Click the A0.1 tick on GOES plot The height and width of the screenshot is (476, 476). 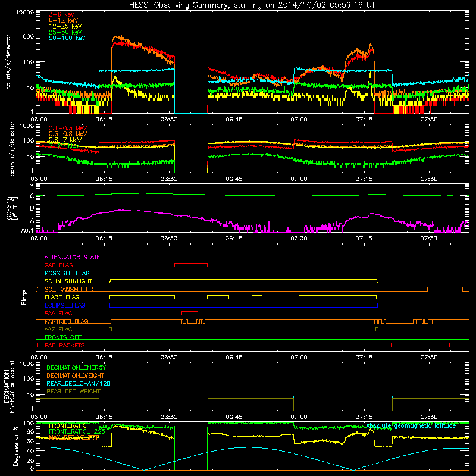point(27,230)
